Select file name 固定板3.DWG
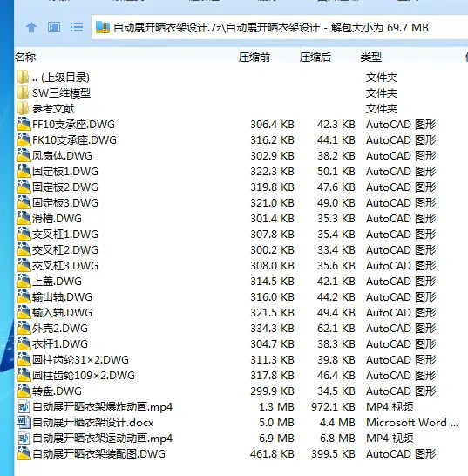This screenshot has height=476, width=468. coord(65,203)
